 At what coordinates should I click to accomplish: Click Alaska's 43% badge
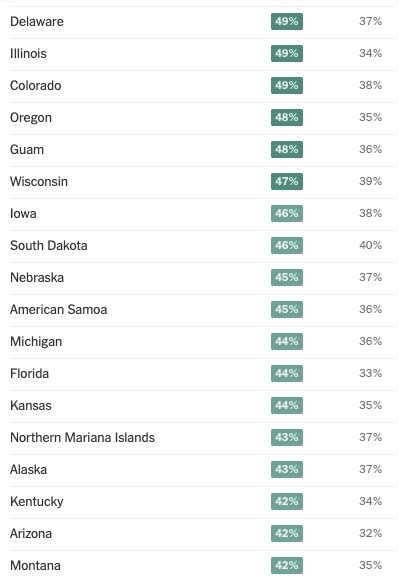[x=287, y=469]
